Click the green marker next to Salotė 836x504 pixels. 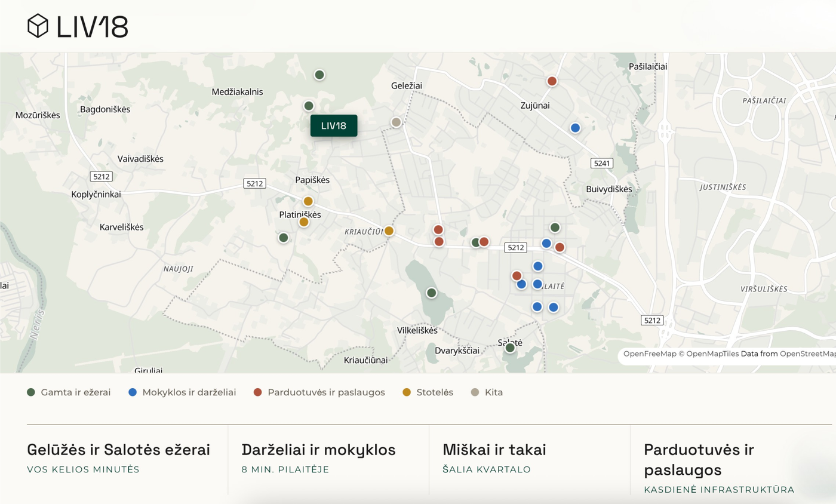point(510,348)
